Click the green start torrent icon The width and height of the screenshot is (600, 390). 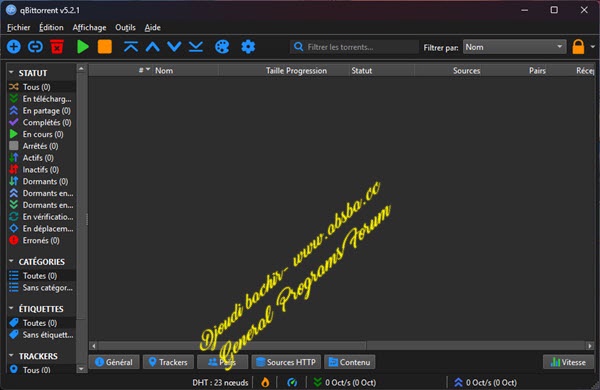pyautogui.click(x=82, y=47)
